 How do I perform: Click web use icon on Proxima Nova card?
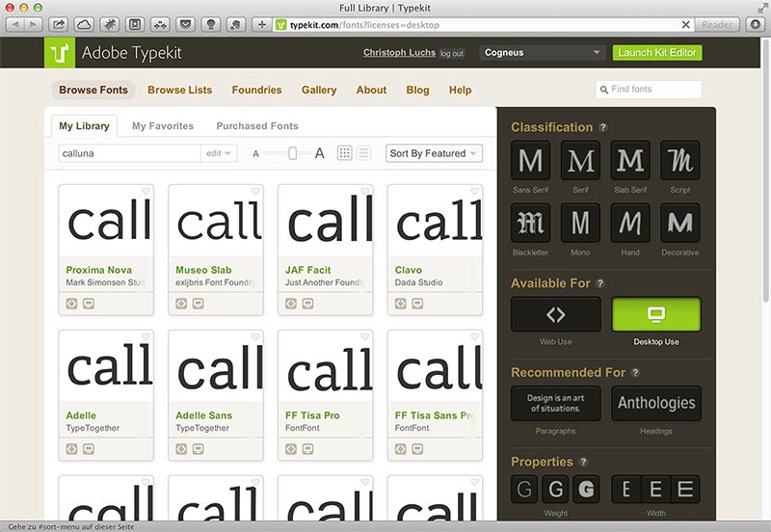71,304
